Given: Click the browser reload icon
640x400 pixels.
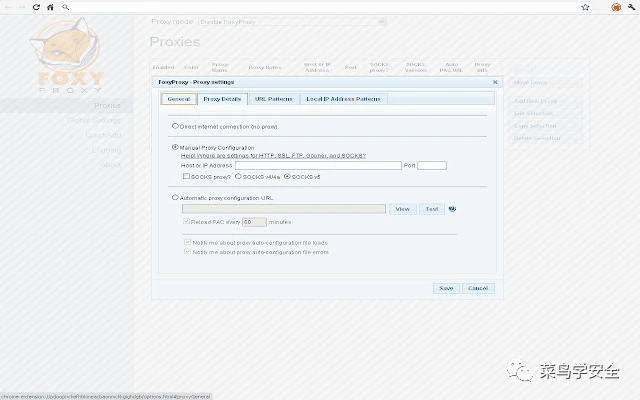Looking at the screenshot, I should (x=36, y=7).
